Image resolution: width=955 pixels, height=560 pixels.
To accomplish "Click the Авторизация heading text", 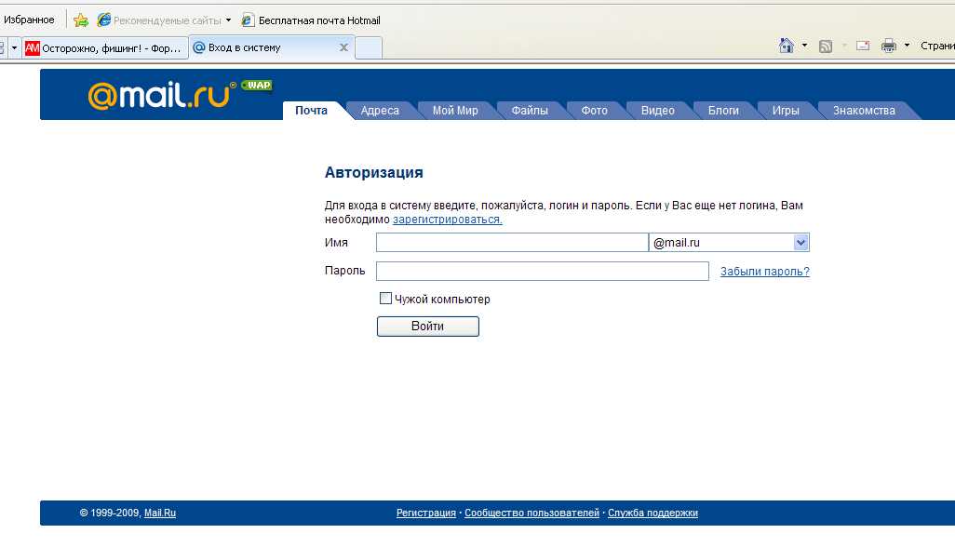I will [374, 173].
